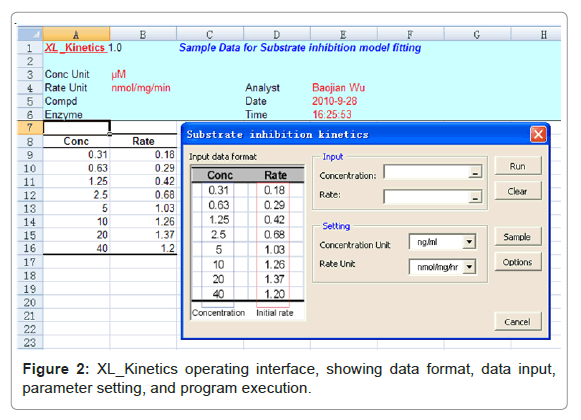Select the ng/ml Concentration Unit combo box
The image size is (581, 420).
(442, 242)
